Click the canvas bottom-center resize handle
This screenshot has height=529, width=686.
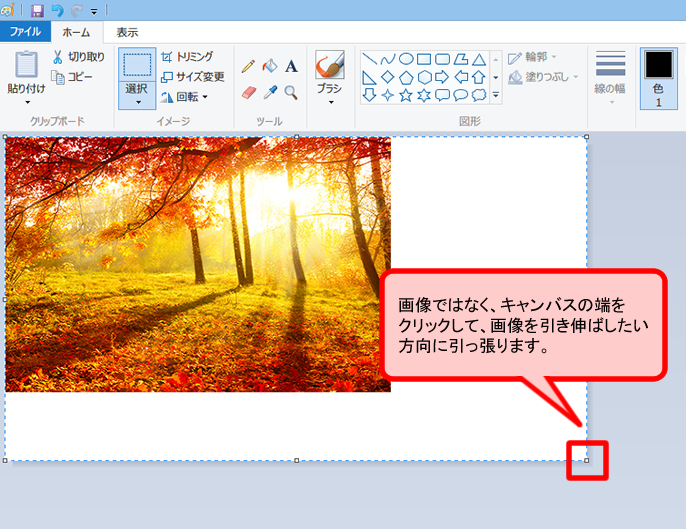(297, 460)
